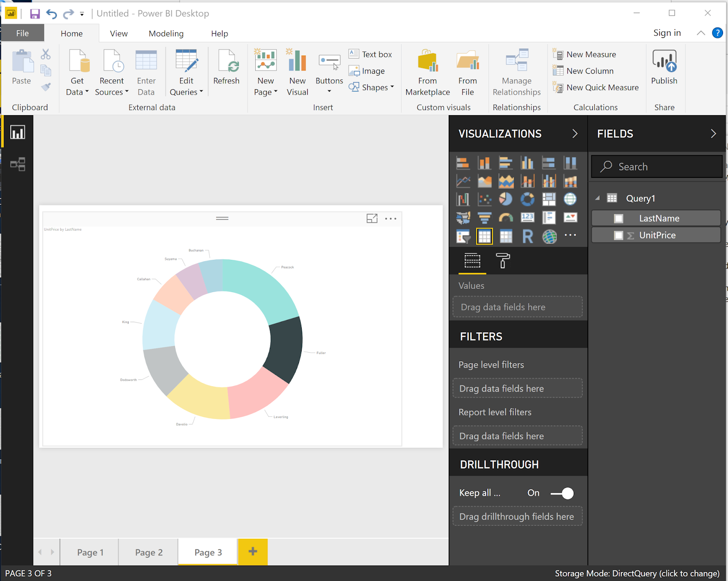Check the LastName field checkbox

(x=619, y=218)
